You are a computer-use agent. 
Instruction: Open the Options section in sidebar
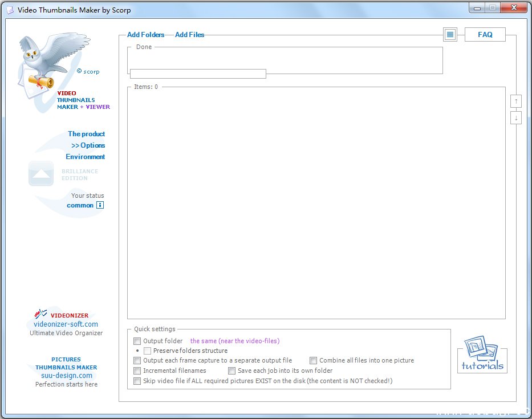click(x=88, y=145)
